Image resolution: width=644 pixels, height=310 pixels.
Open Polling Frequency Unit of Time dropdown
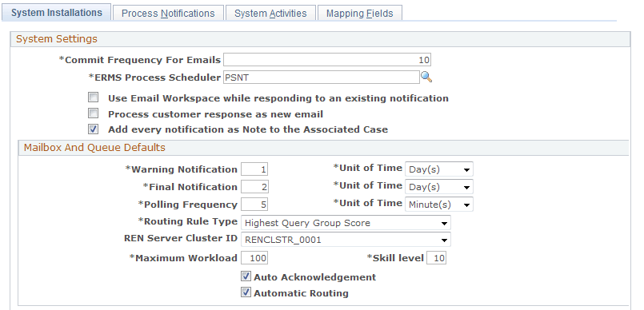point(439,205)
